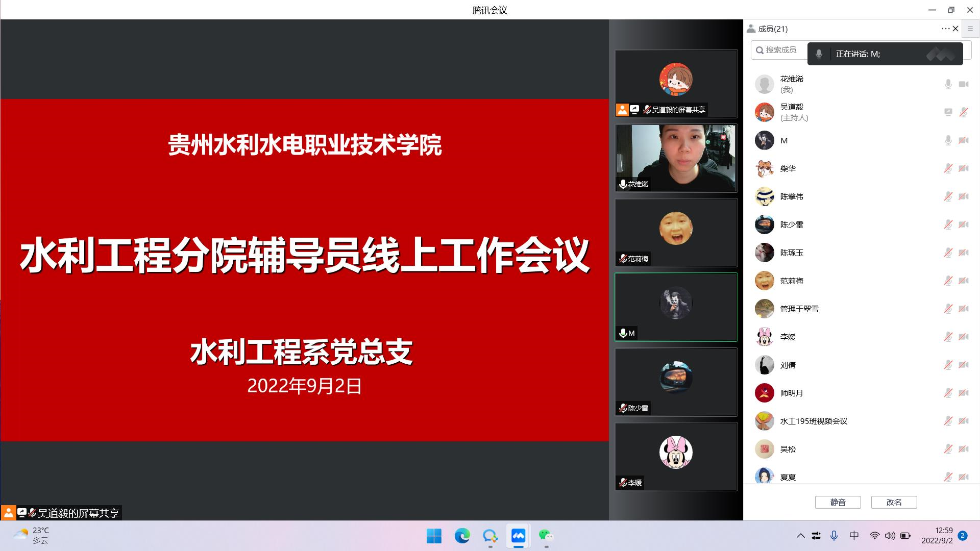The image size is (980, 551).
Task: Select member 吴道毅 host row
Action: pyautogui.click(x=862, y=112)
